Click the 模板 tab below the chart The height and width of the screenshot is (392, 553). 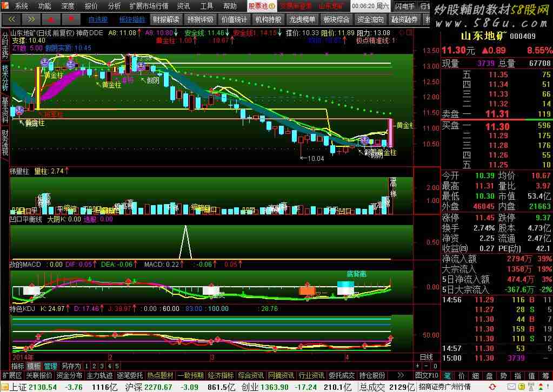(x=34, y=366)
